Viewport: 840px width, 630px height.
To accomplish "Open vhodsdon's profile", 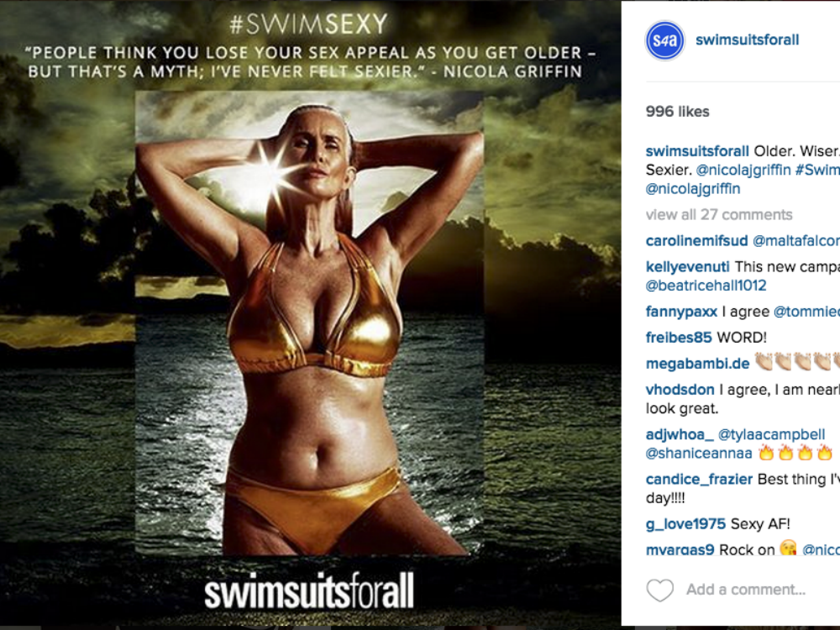I will pos(680,390).
